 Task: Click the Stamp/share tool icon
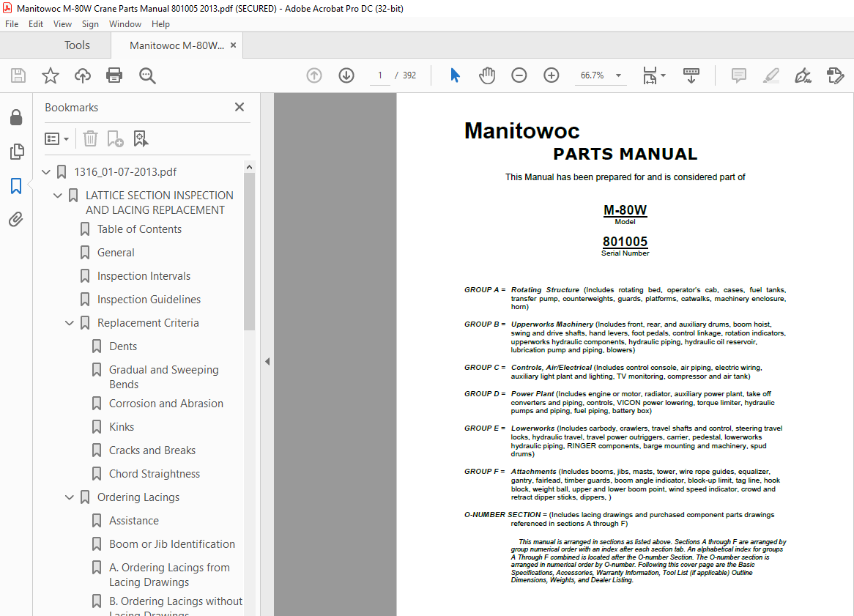coord(835,75)
